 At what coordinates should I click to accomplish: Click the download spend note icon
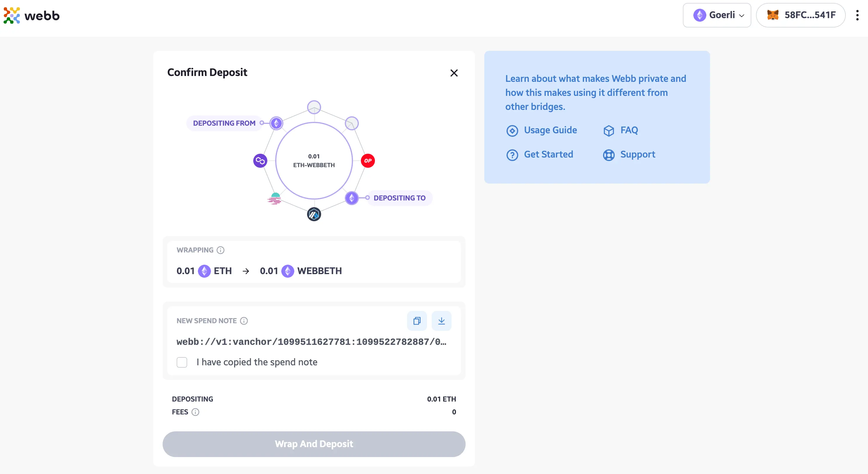[442, 321]
